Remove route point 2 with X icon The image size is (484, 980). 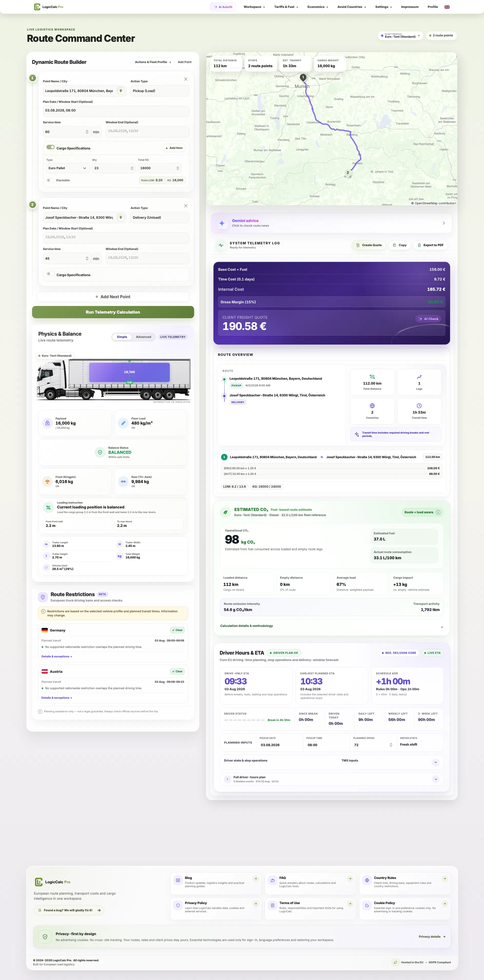[x=186, y=206]
